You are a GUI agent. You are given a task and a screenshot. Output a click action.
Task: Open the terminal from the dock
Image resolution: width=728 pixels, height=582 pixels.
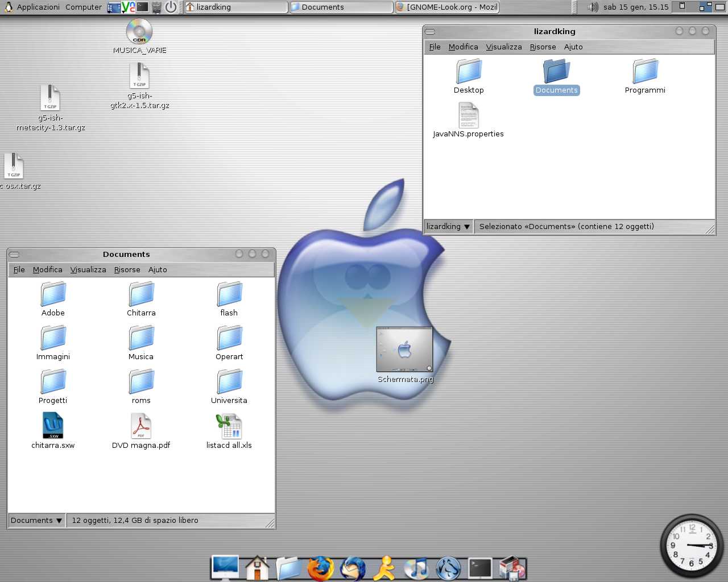[480, 568]
